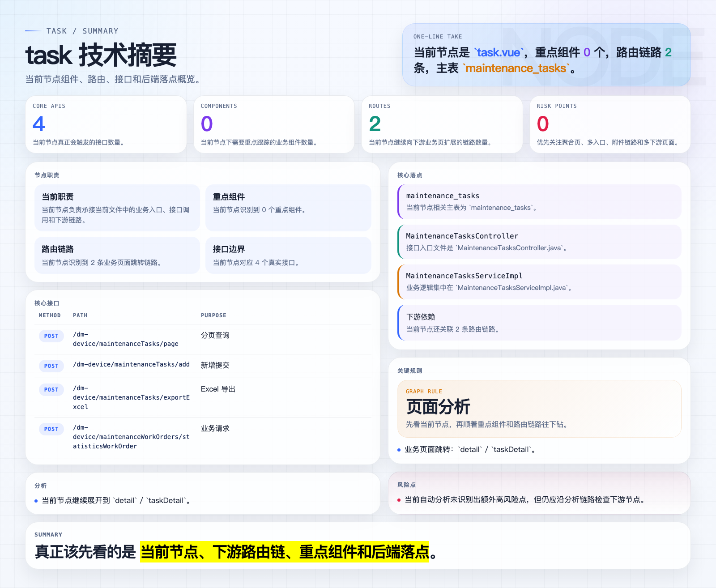Select the 路由链路 card
Screen dimensions: 716x588
pos(117,255)
